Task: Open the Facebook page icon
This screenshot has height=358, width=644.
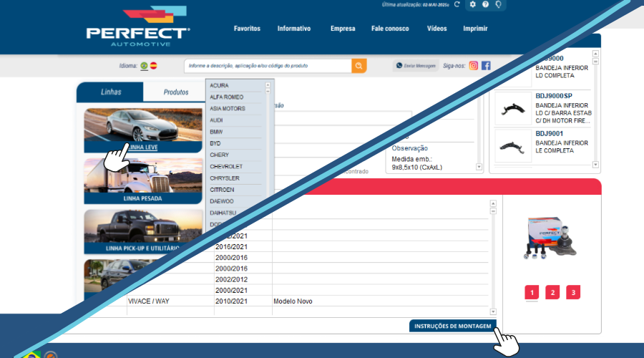Action: (x=486, y=65)
